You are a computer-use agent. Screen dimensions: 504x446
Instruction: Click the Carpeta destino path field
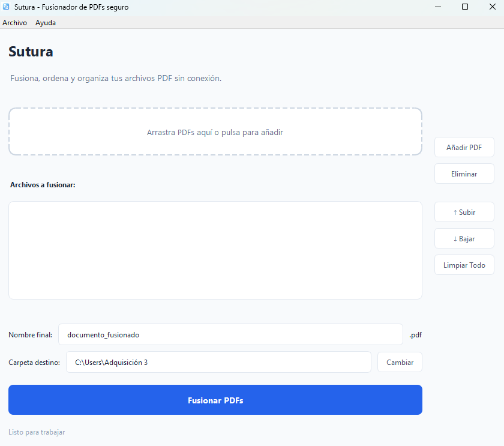coord(218,362)
